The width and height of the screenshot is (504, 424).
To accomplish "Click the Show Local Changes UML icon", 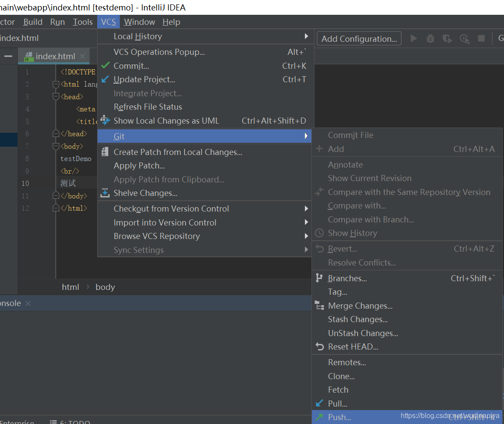I will coord(105,121).
